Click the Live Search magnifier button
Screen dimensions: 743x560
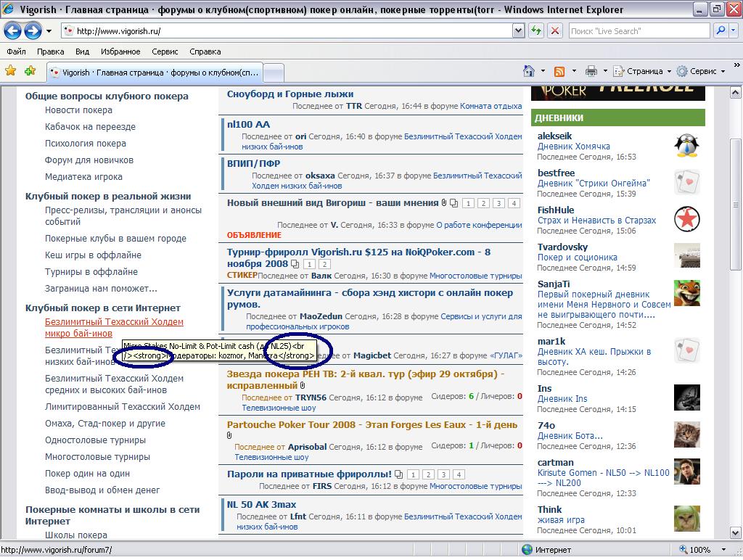[721, 30]
